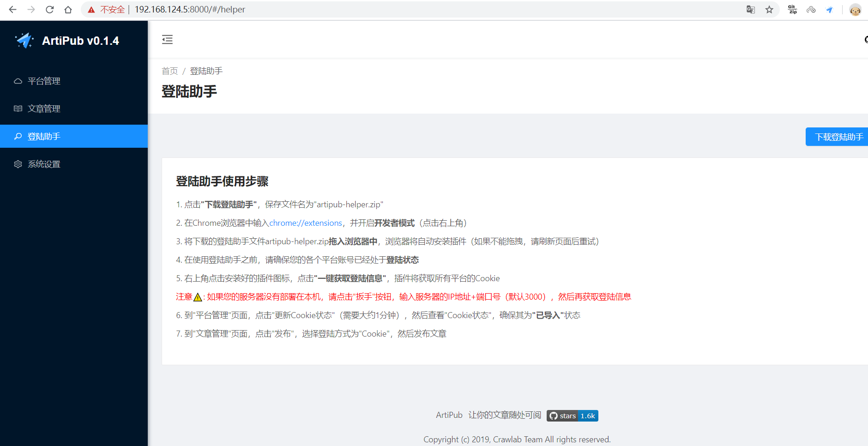Click the yellow warning triangle after 注意
This screenshot has height=446, width=868.
(x=198, y=297)
